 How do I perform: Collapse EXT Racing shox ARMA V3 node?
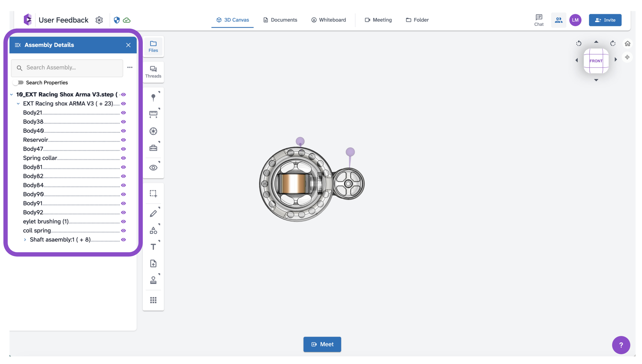click(18, 104)
